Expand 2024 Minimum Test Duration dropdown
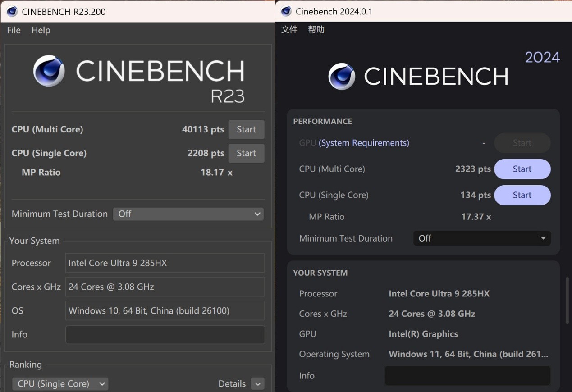572x392 pixels. pyautogui.click(x=482, y=238)
